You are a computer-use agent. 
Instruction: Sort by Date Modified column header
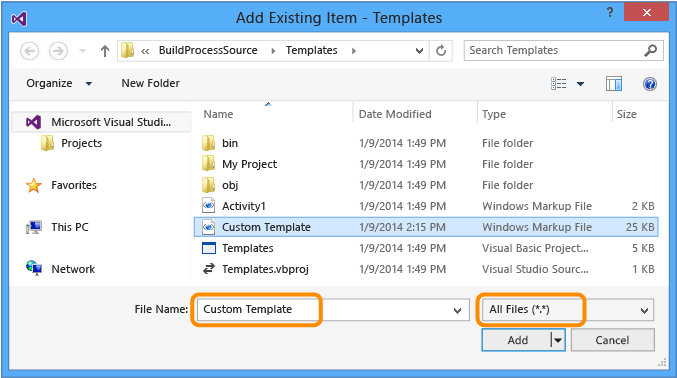coord(395,114)
